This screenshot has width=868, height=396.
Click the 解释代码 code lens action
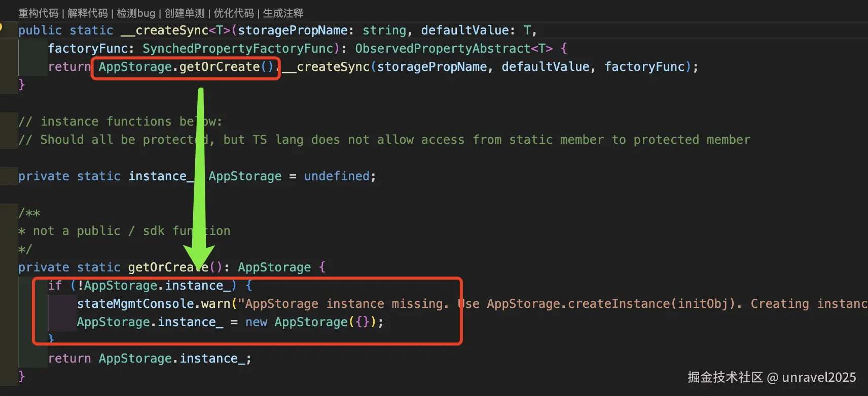pyautogui.click(x=88, y=13)
